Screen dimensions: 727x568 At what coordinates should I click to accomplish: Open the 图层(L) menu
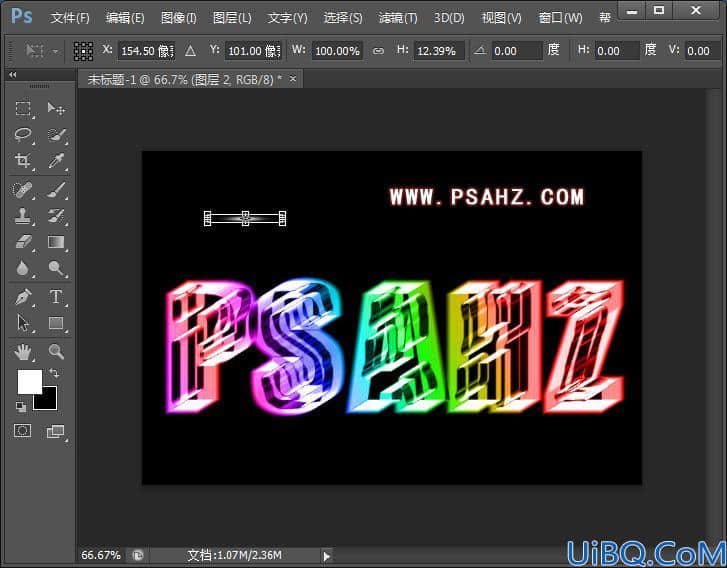pyautogui.click(x=232, y=18)
